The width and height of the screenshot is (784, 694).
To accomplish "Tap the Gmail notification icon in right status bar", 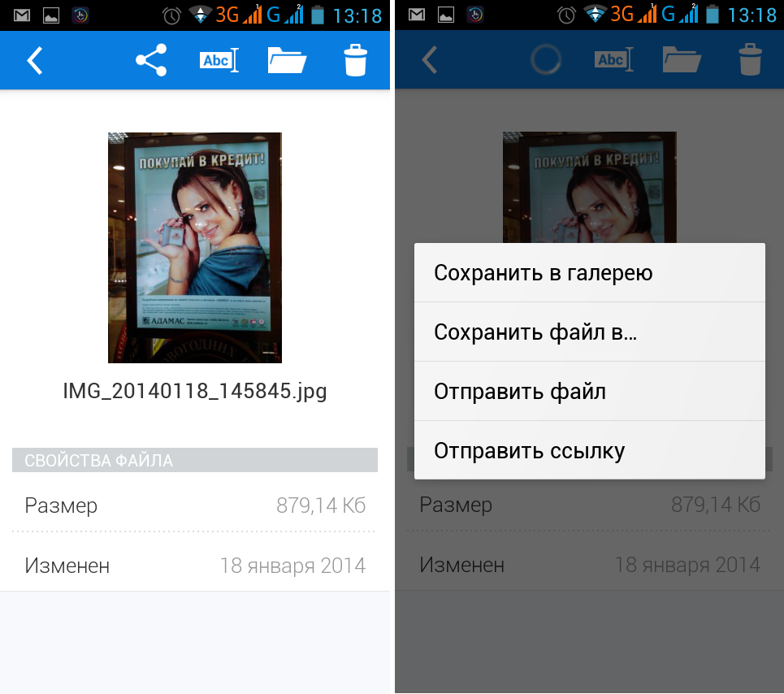I will (417, 15).
